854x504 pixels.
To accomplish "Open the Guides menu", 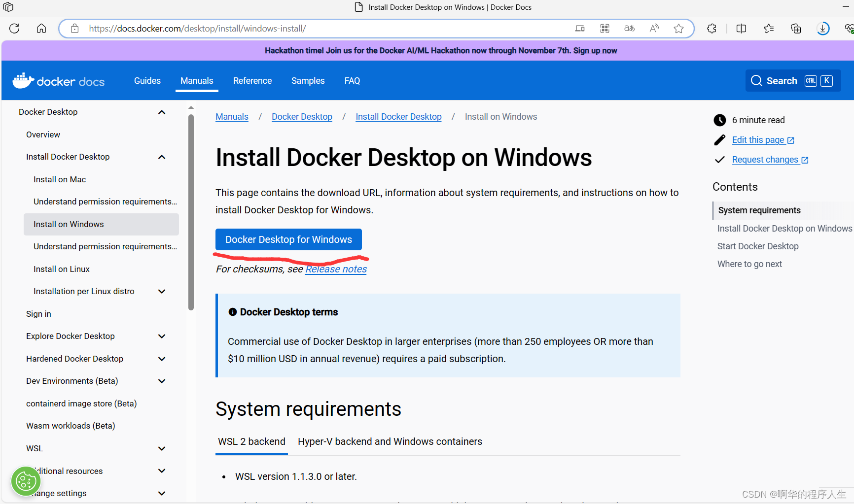I will (x=147, y=80).
